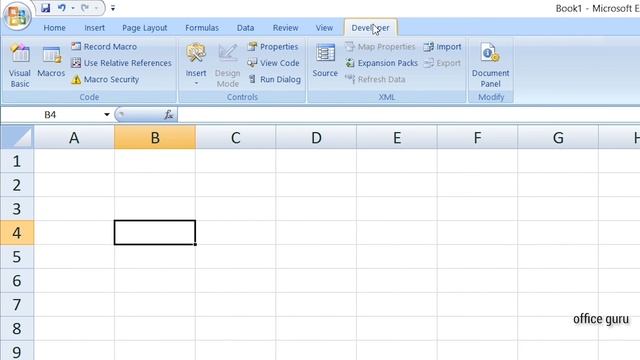Import XML data
Image resolution: width=640 pixels, height=360 pixels.
pos(442,47)
